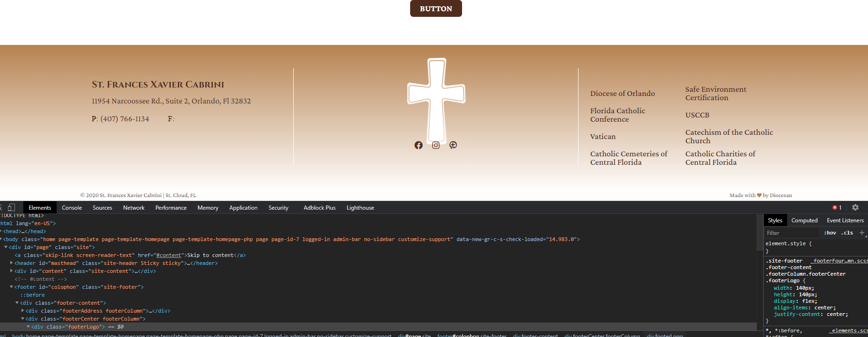Open the Diocese of Orlando link
868x337 pixels.
(622, 94)
